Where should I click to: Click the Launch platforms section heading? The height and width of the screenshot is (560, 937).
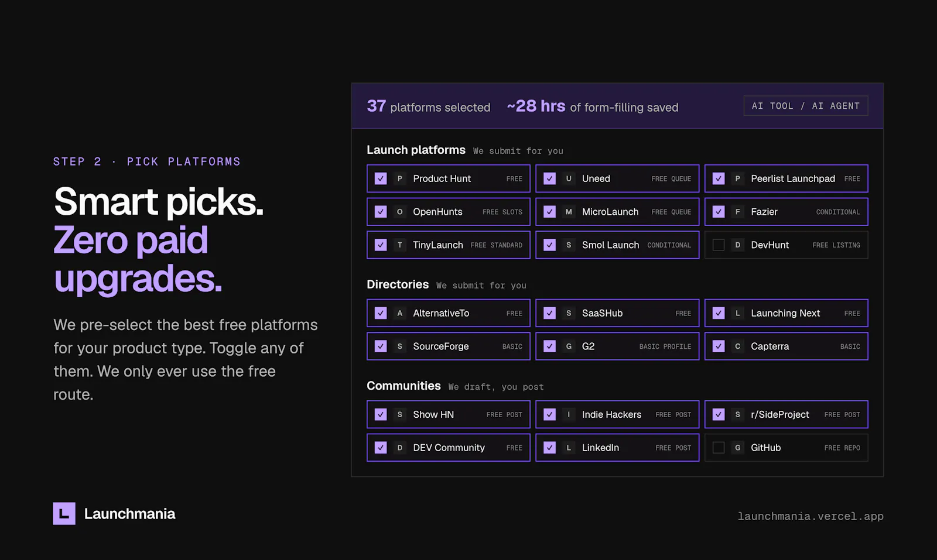tap(416, 150)
